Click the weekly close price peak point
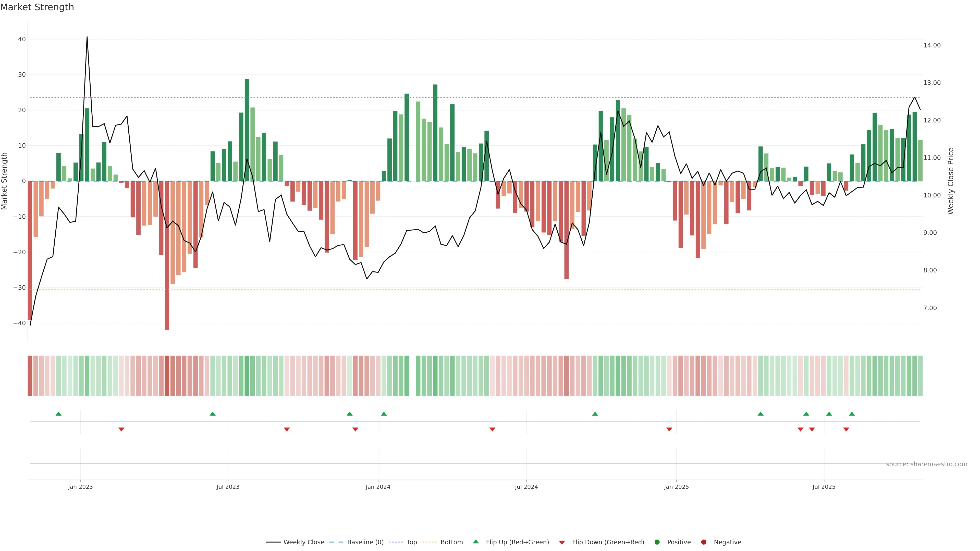Viewport: 980px width, 551px height. pyautogui.click(x=87, y=37)
